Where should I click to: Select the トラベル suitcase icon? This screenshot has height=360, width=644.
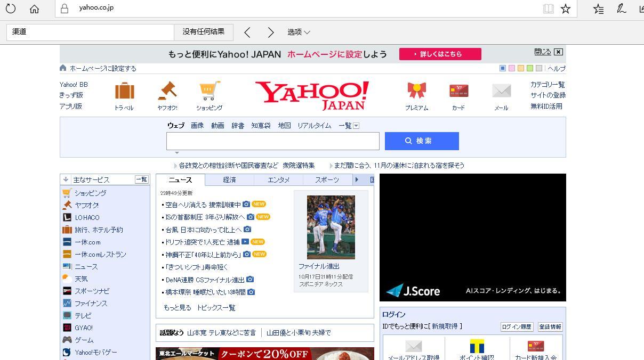pos(125,92)
